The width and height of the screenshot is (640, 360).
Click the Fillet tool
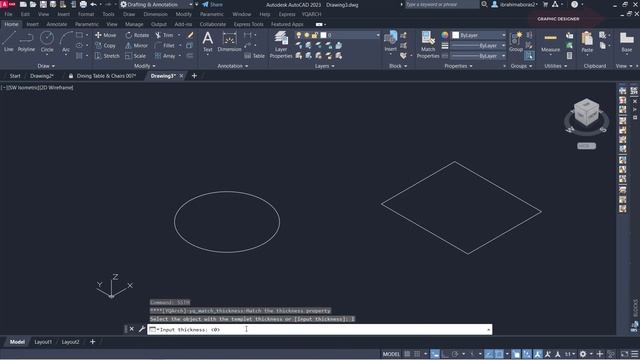click(x=165, y=45)
